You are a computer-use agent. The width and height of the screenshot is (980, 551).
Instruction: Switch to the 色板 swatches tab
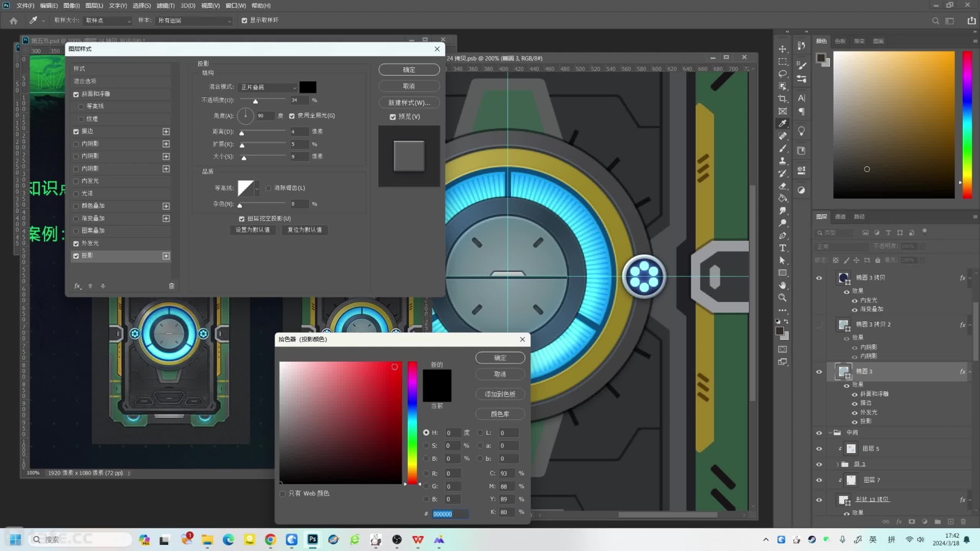[x=840, y=41]
